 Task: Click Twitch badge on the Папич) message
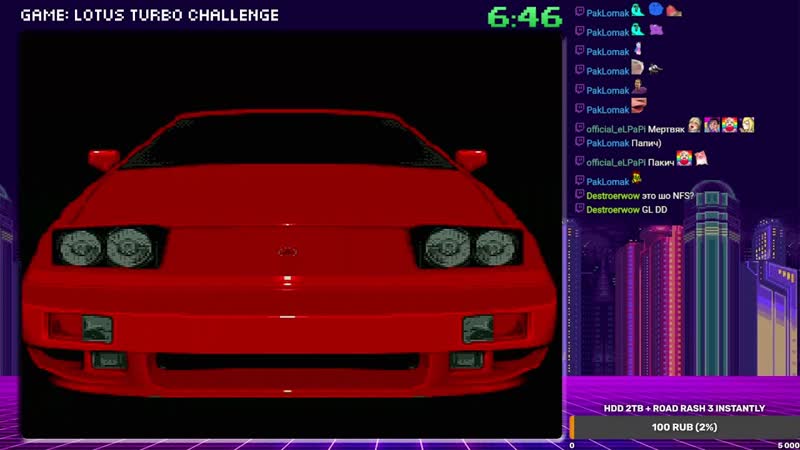coord(580,142)
